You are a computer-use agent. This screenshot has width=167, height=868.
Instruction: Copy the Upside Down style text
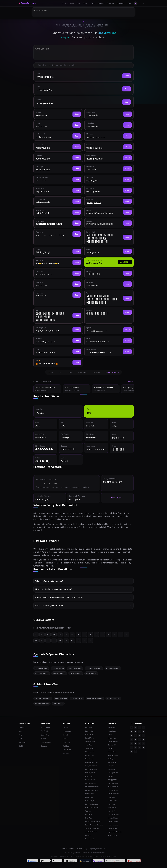[77, 190]
